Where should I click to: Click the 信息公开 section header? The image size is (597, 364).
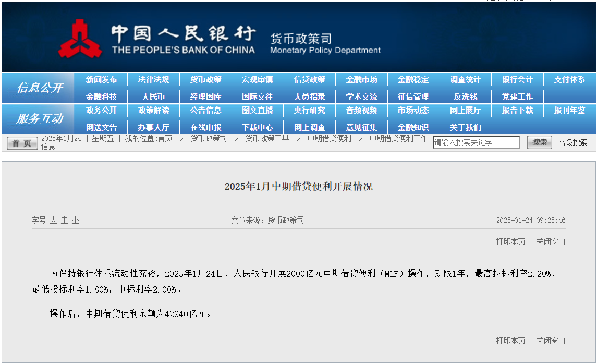[x=40, y=88]
